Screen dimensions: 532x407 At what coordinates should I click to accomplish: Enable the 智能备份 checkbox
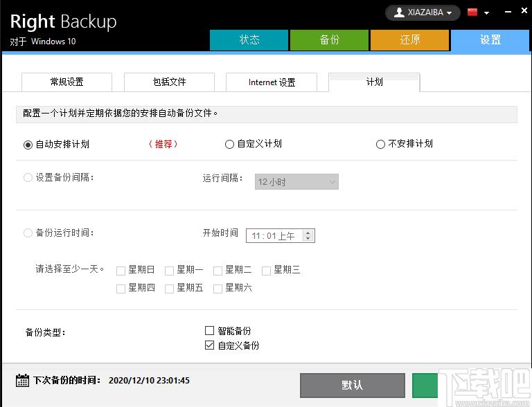point(209,330)
